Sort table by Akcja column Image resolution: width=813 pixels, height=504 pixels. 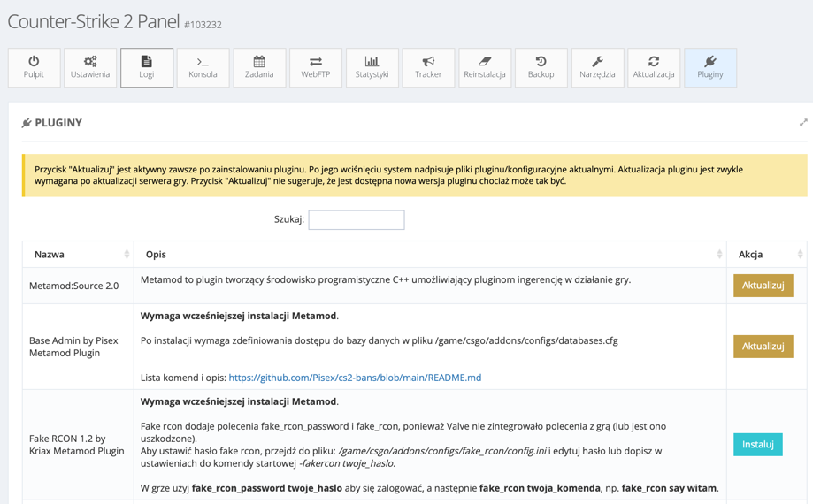pos(766,255)
